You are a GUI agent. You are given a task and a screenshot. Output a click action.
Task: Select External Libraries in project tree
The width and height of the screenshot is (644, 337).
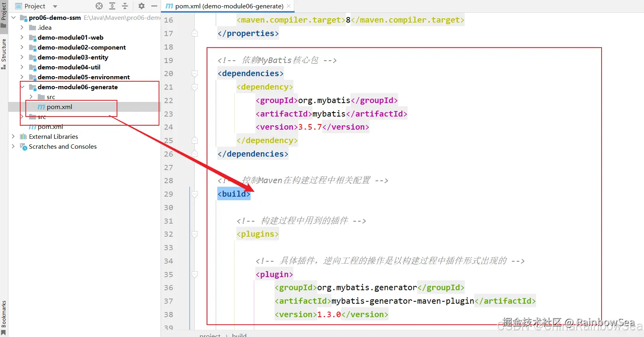tap(54, 136)
